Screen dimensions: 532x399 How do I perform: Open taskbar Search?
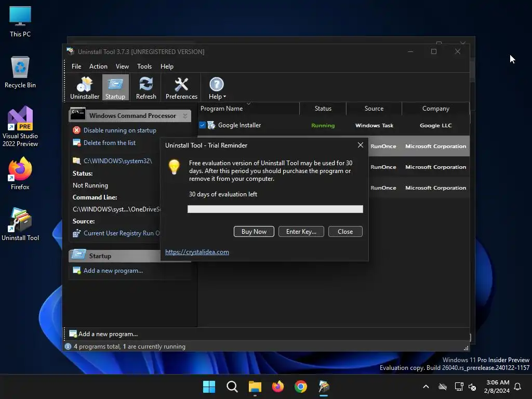pyautogui.click(x=232, y=387)
